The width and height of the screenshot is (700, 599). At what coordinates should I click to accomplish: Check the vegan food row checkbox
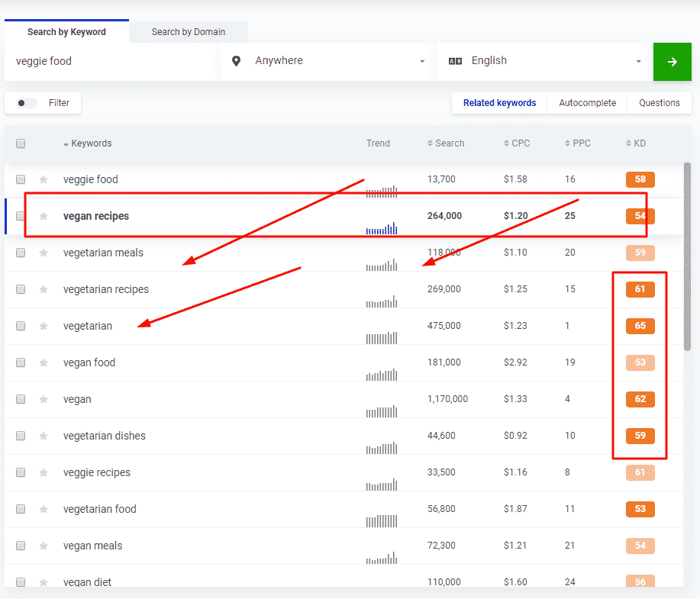point(21,362)
